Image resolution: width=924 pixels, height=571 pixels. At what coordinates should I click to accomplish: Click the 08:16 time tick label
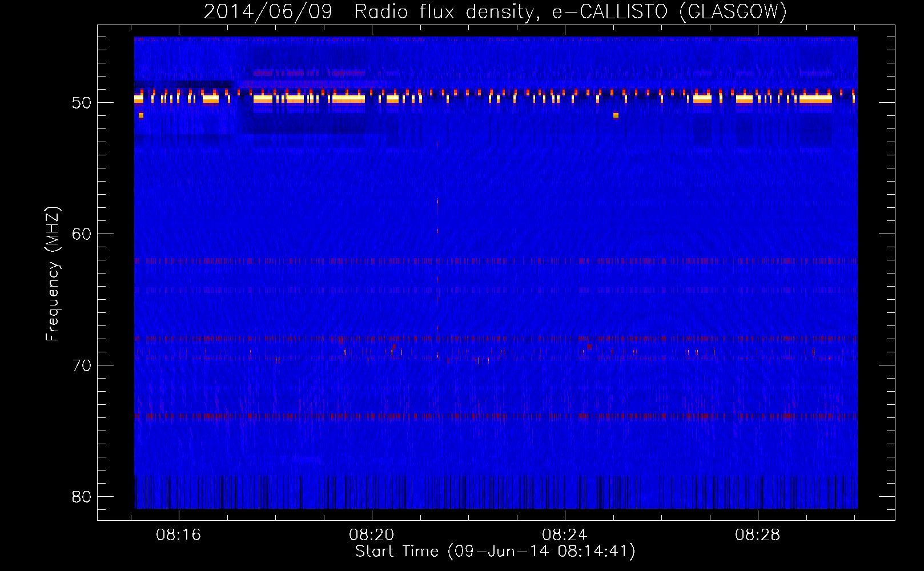pyautogui.click(x=179, y=535)
